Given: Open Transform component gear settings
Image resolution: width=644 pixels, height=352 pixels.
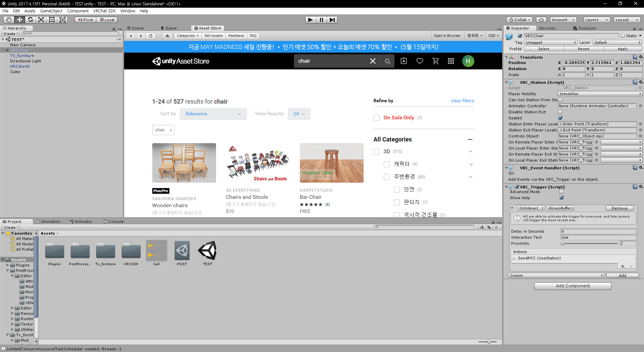Looking at the screenshot, I should point(641,57).
